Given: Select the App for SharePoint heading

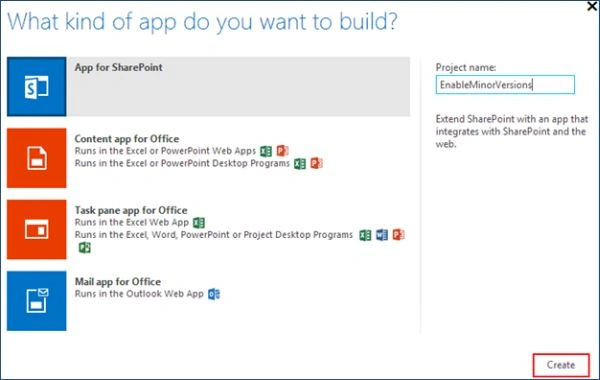Looking at the screenshot, I should pos(119,67).
